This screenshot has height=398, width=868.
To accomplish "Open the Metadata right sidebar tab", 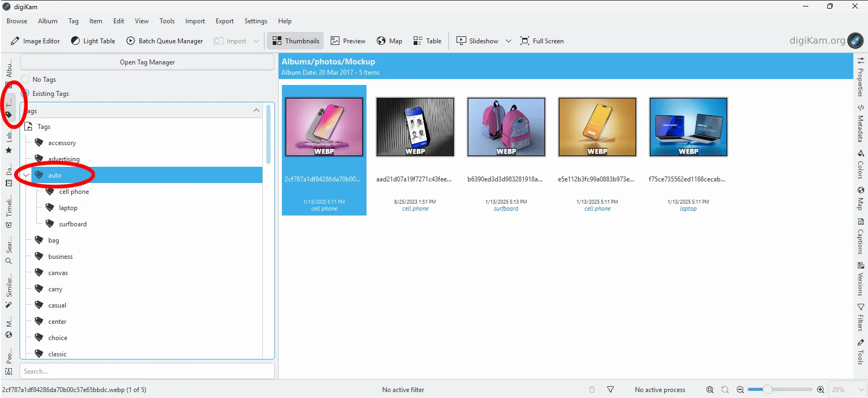I will point(860,123).
